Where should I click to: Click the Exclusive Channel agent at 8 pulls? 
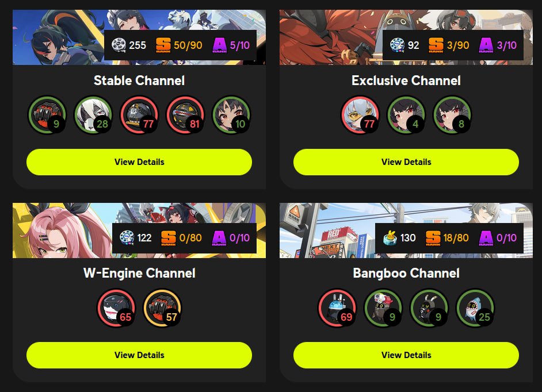(x=452, y=114)
